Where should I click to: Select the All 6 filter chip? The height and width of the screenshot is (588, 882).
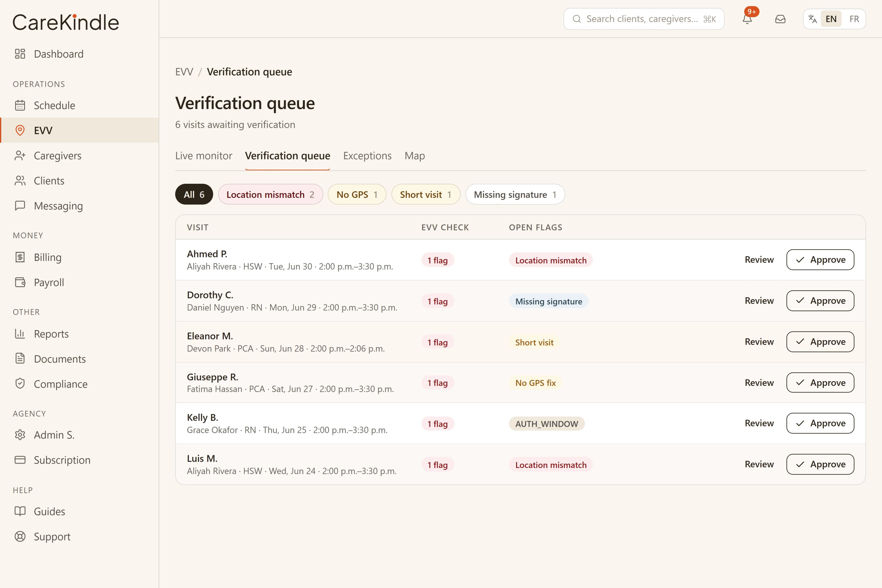[194, 194]
